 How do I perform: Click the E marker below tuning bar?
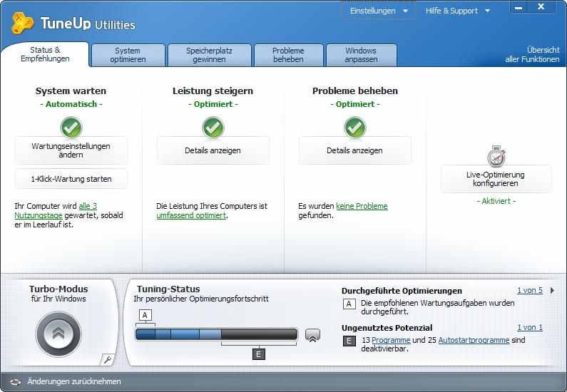coord(259,354)
